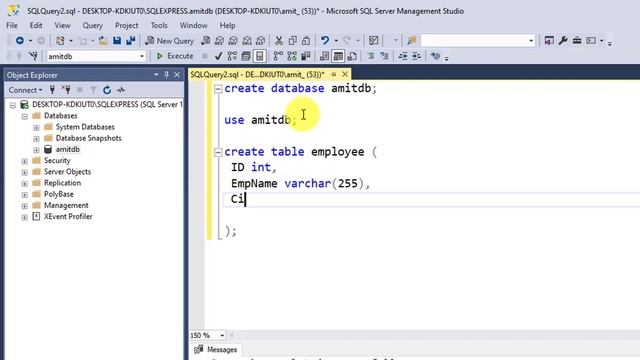
Task: Open the Window menu
Action: (193, 25)
